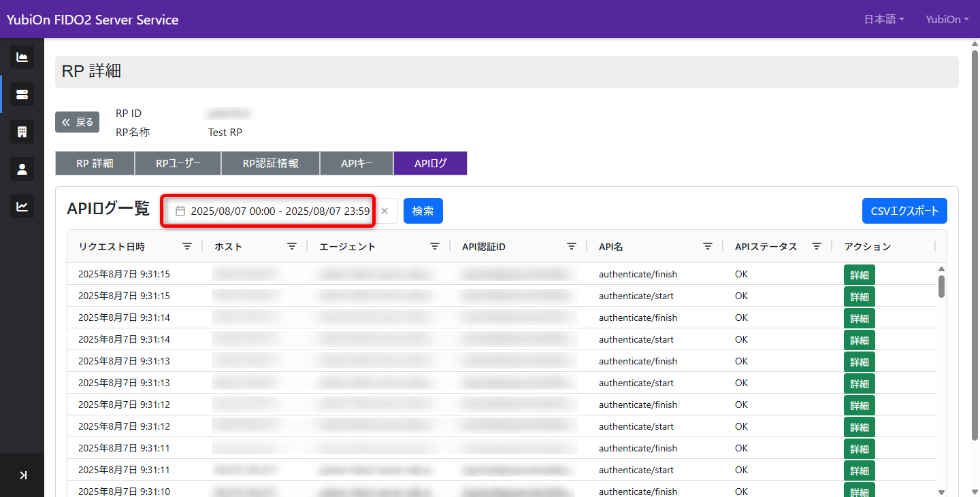The width and height of the screenshot is (980, 497).
Task: Open the line graph statistics sidebar icon
Action: tap(22, 207)
